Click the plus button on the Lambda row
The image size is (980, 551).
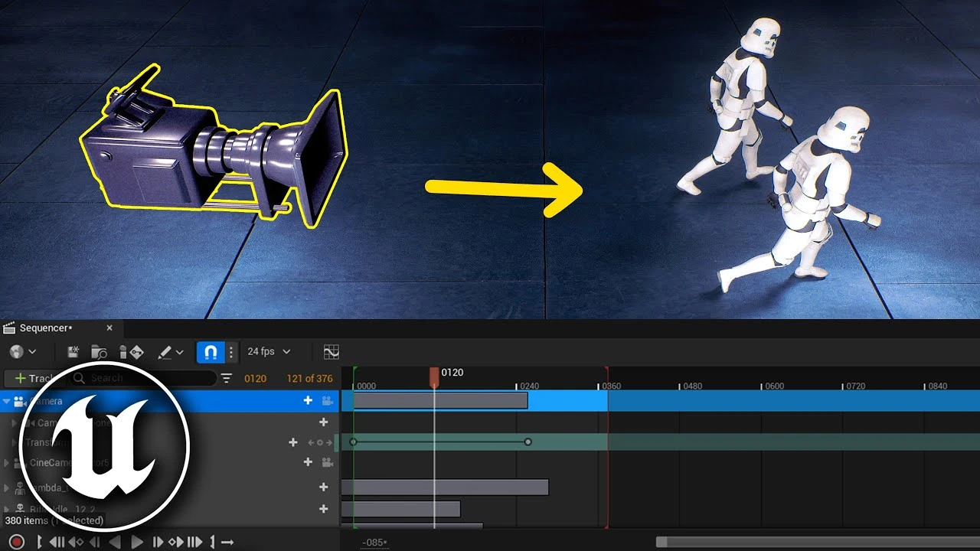coord(323,487)
